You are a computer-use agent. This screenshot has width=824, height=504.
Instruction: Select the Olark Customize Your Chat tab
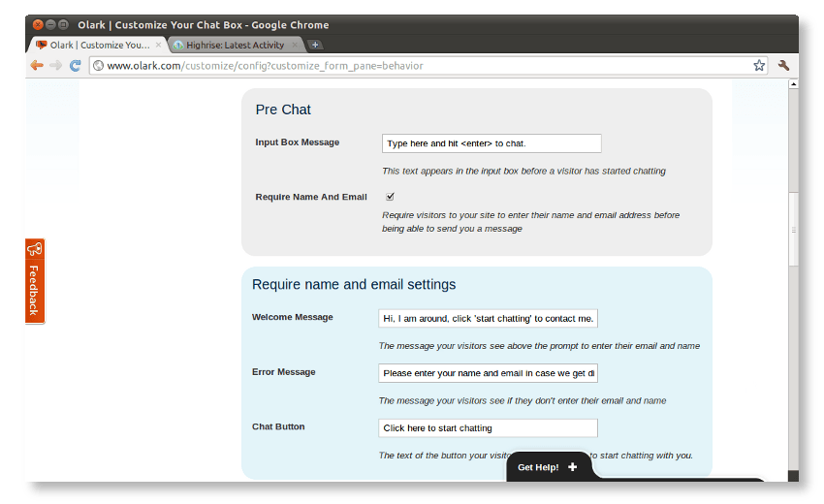point(95,45)
